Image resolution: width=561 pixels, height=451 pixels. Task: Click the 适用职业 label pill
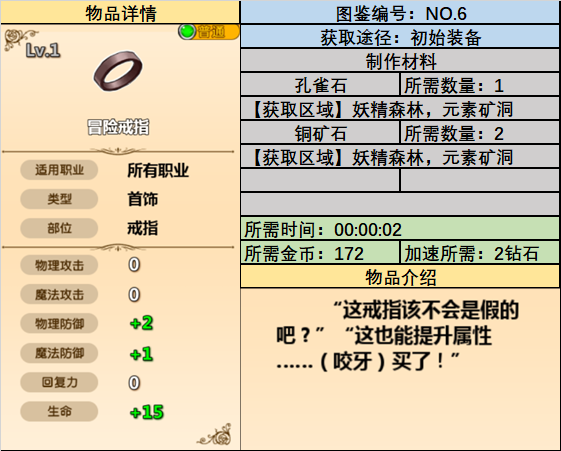pos(59,170)
